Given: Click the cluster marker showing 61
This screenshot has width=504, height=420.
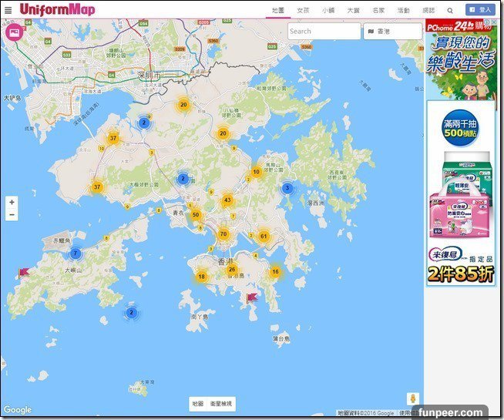Looking at the screenshot, I should tap(264, 237).
